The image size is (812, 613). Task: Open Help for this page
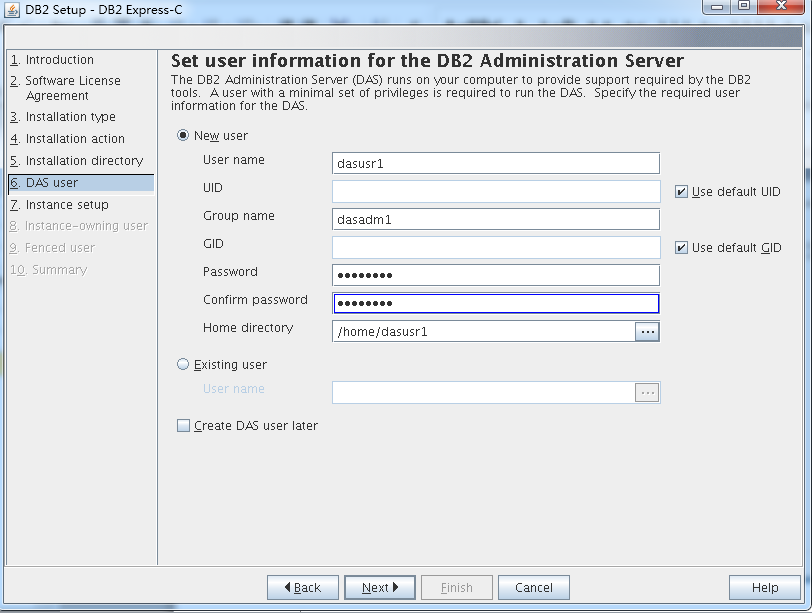point(765,588)
